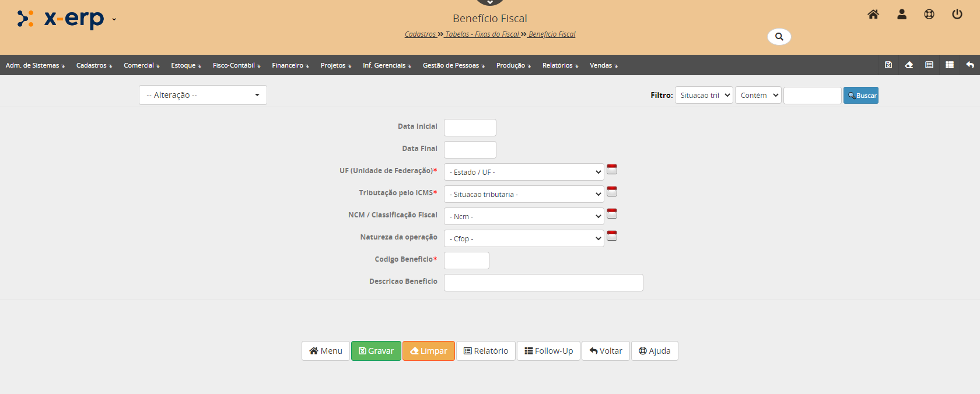
Task: Open the Fisco-Contábil menu
Action: (x=236, y=65)
